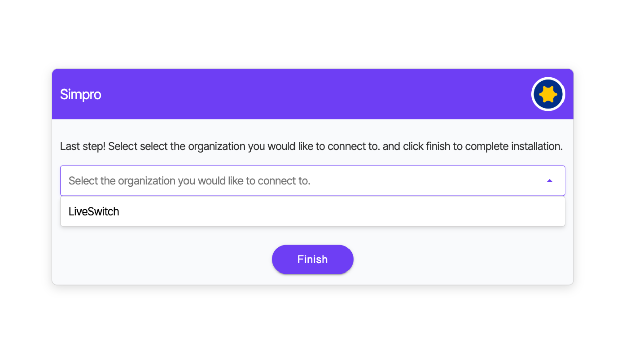
Task: Click the words 'click finish to complete installation'
Action: tap(483, 146)
